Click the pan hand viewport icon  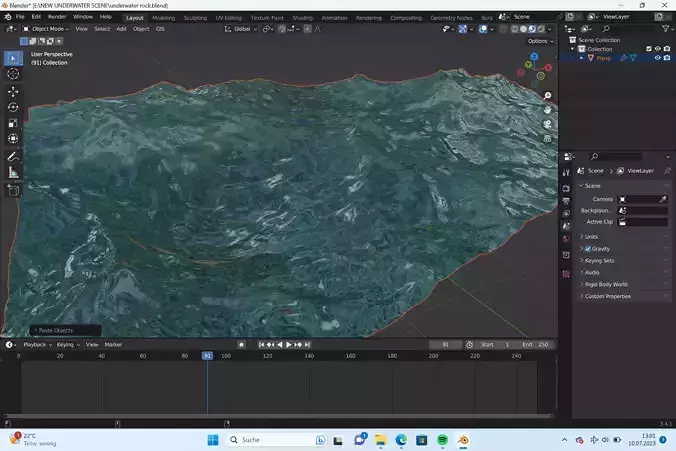548,110
